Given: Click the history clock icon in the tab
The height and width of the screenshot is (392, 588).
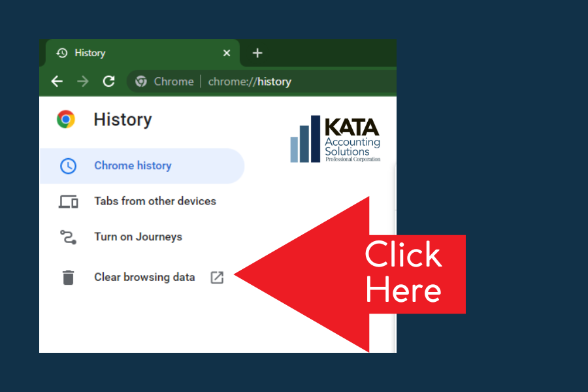Looking at the screenshot, I should pyautogui.click(x=62, y=53).
